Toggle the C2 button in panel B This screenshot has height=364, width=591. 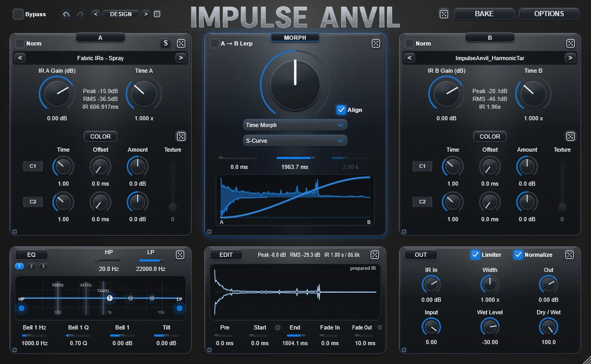(x=422, y=202)
